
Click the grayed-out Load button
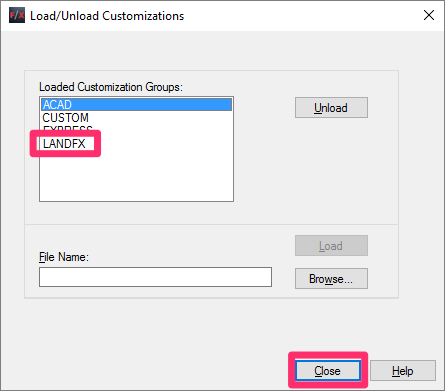tap(331, 246)
